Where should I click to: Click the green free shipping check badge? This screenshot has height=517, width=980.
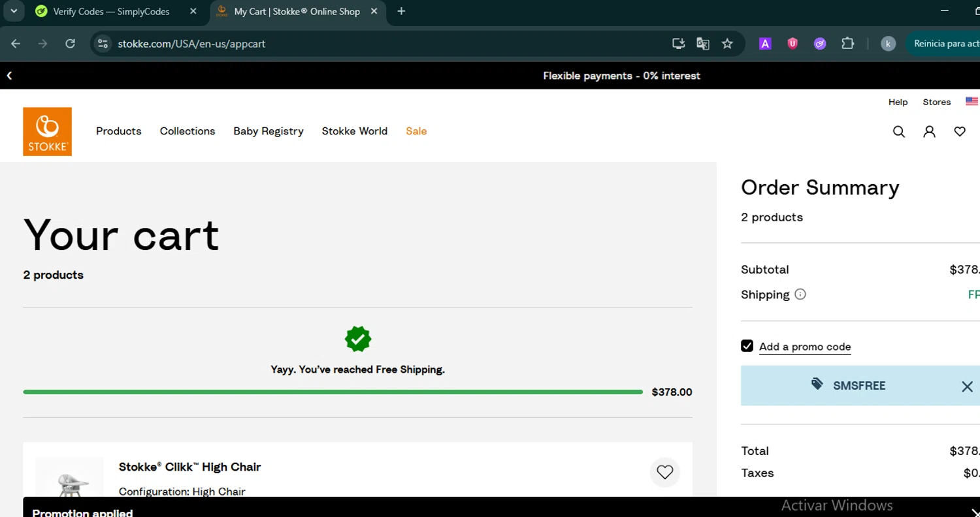(358, 339)
